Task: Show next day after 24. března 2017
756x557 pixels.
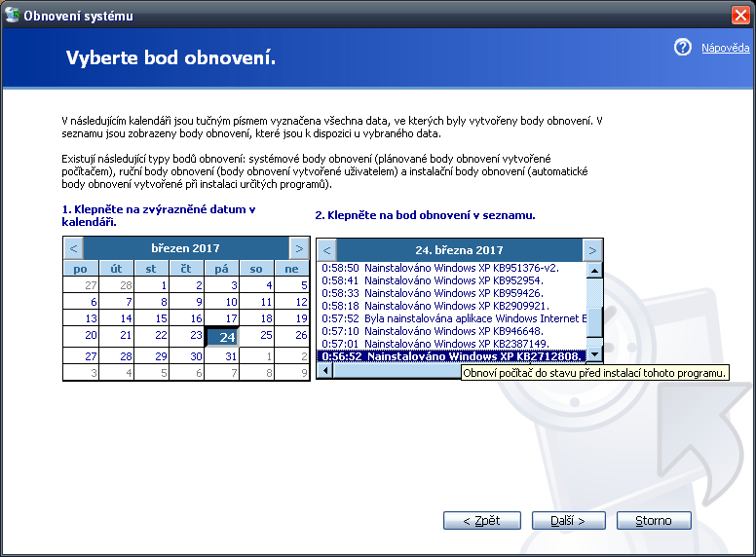Action: (592, 250)
